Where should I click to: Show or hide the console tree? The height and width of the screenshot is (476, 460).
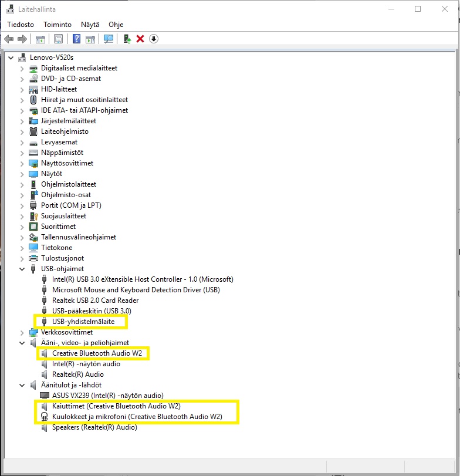click(x=40, y=39)
